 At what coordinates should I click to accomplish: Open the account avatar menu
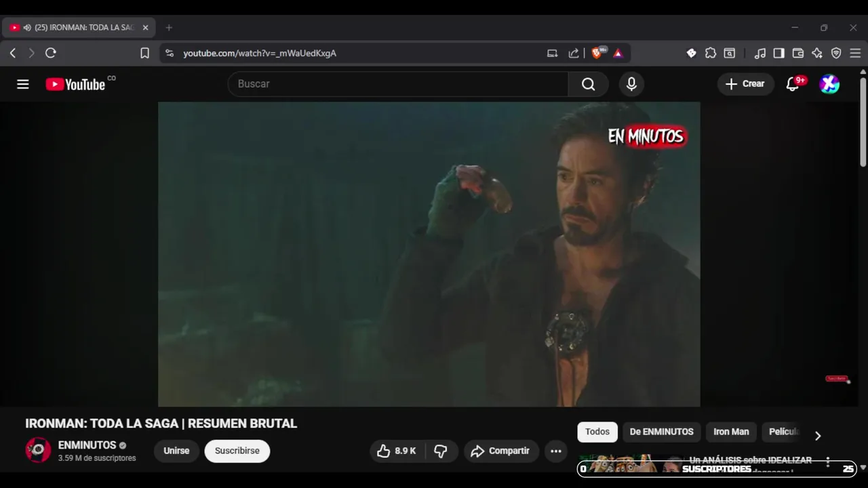point(829,84)
